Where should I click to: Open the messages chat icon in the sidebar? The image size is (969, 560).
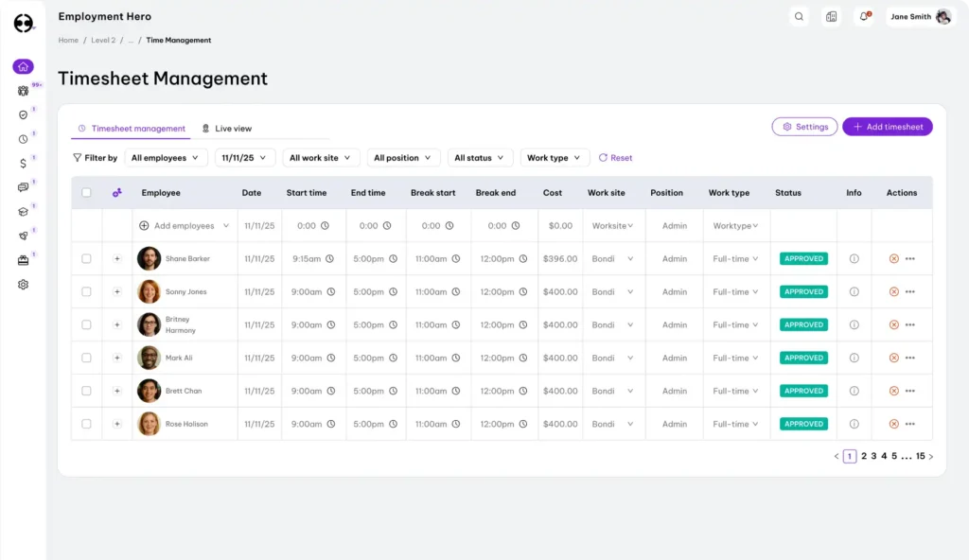(23, 187)
